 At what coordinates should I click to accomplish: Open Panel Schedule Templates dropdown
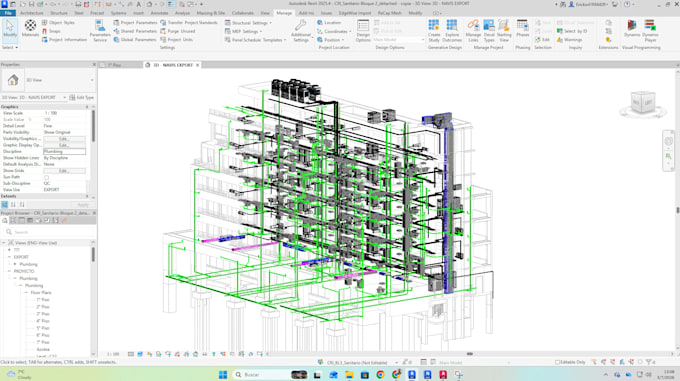[255, 39]
